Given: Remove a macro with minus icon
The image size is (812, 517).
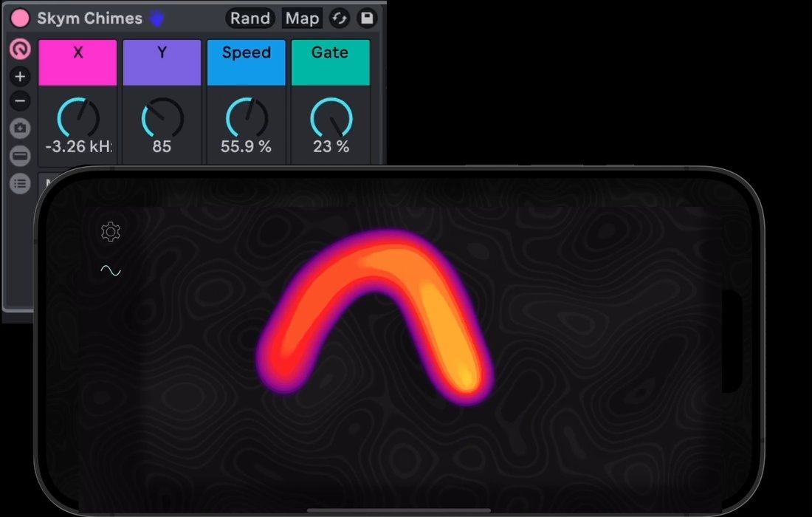Looking at the screenshot, I should click(20, 101).
